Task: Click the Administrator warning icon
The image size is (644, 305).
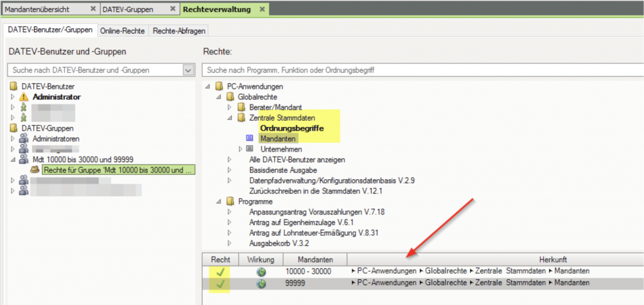Action: click(x=24, y=97)
